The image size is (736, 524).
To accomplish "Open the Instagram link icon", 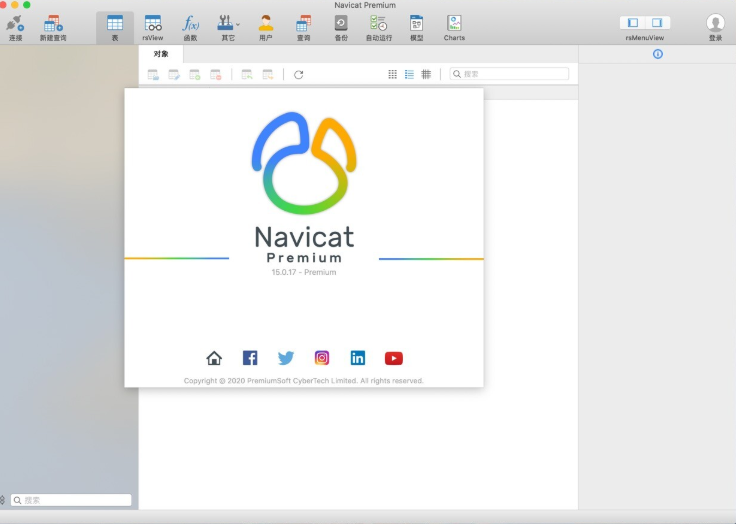I will pos(322,358).
